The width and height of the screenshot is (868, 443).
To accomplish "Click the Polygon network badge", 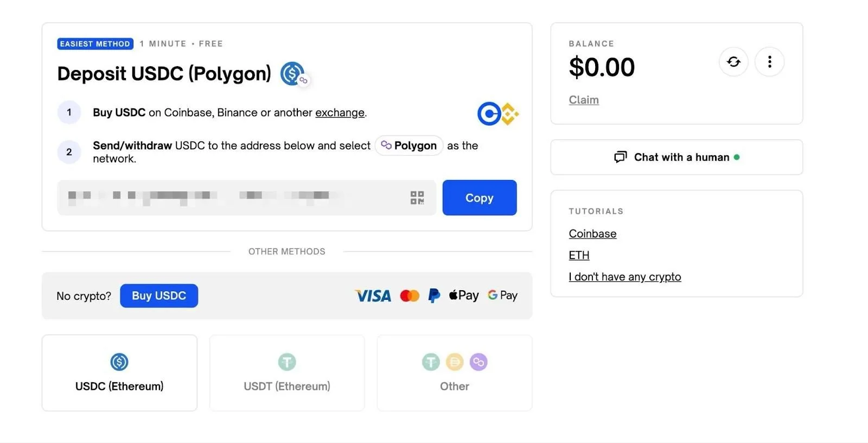I will [409, 145].
